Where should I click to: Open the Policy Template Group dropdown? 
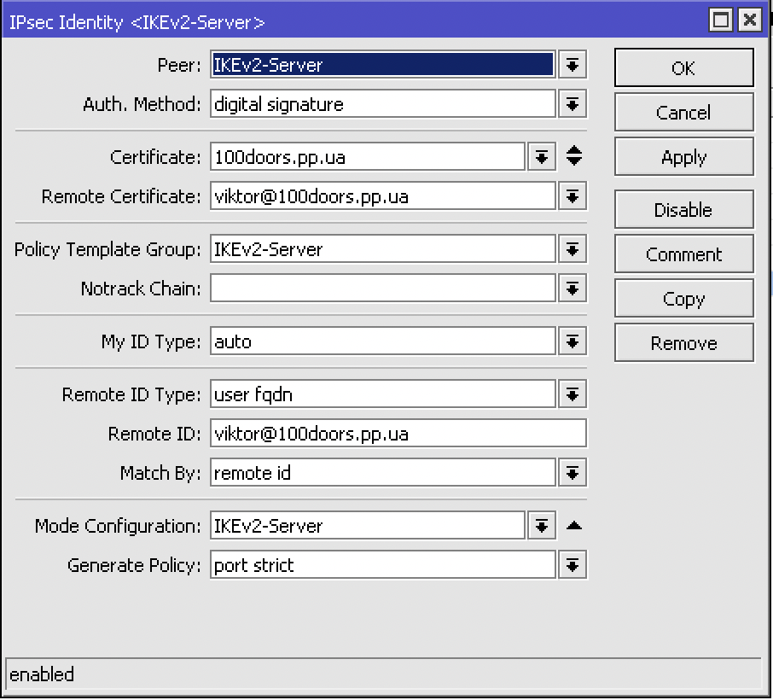coord(572,248)
